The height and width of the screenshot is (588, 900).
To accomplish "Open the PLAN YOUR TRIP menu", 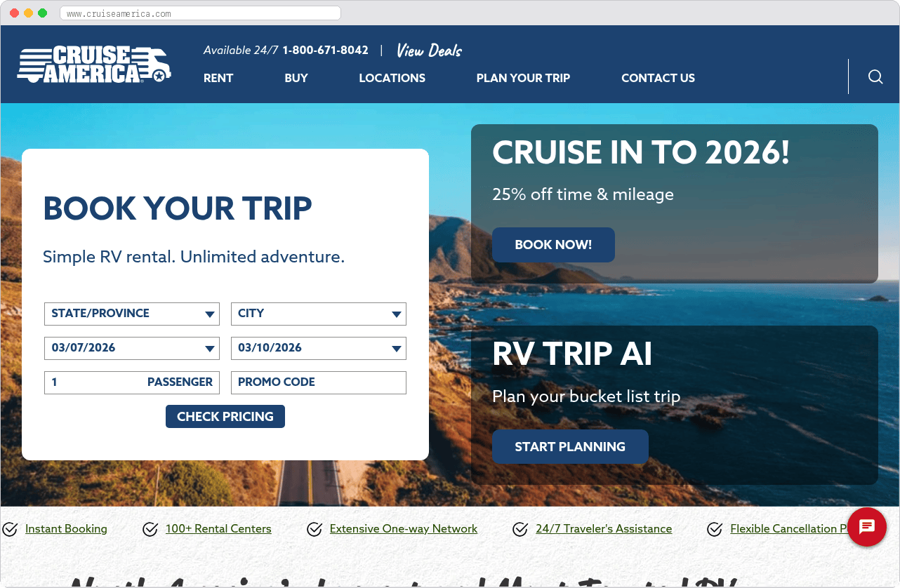I will 523,78.
